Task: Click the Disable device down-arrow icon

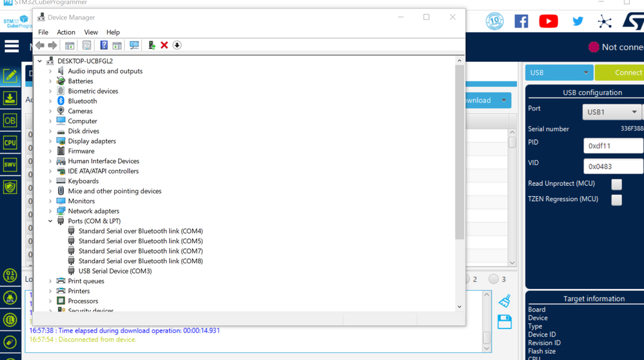Action: pos(177,45)
